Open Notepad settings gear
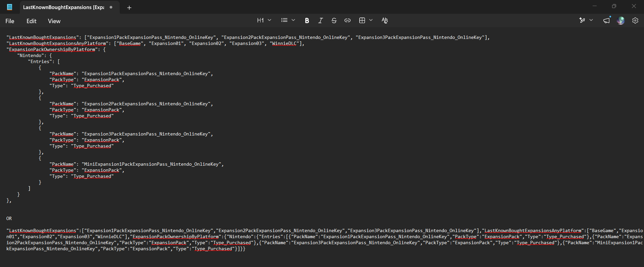Viewport: 644px width, 267px height. 635,20
